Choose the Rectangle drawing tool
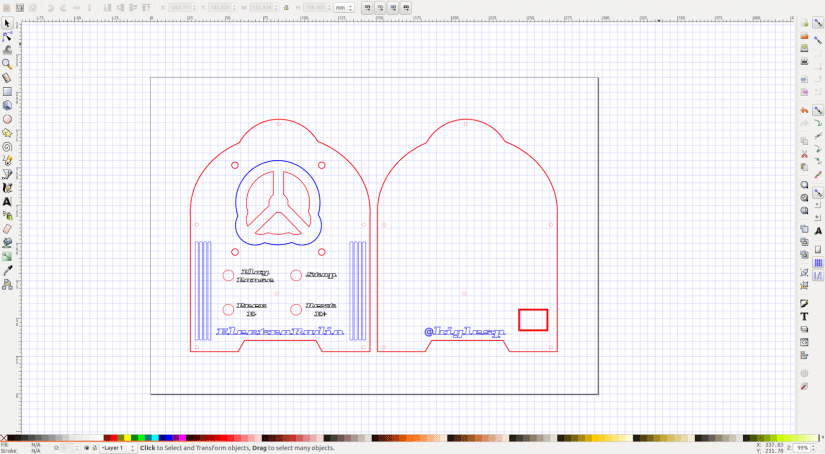This screenshot has height=454, width=825. 7,91
